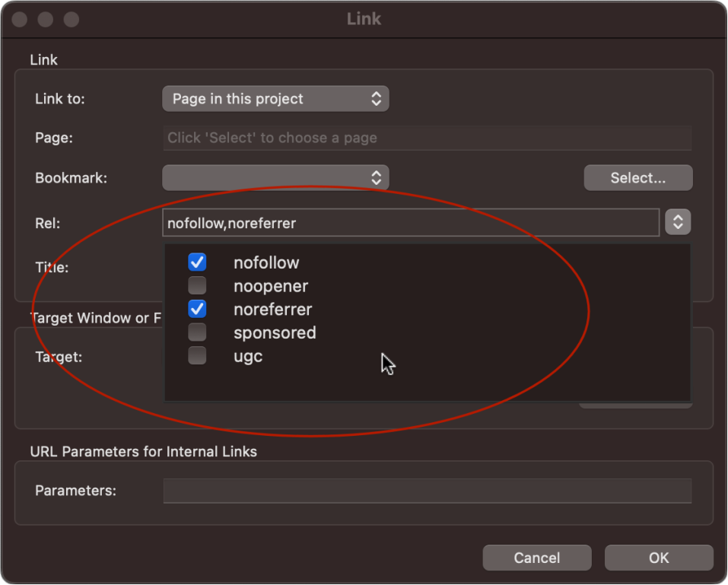The image size is (728, 585).
Task: Click the 'URL Parameters for Internal Links' heading
Action: point(143,452)
